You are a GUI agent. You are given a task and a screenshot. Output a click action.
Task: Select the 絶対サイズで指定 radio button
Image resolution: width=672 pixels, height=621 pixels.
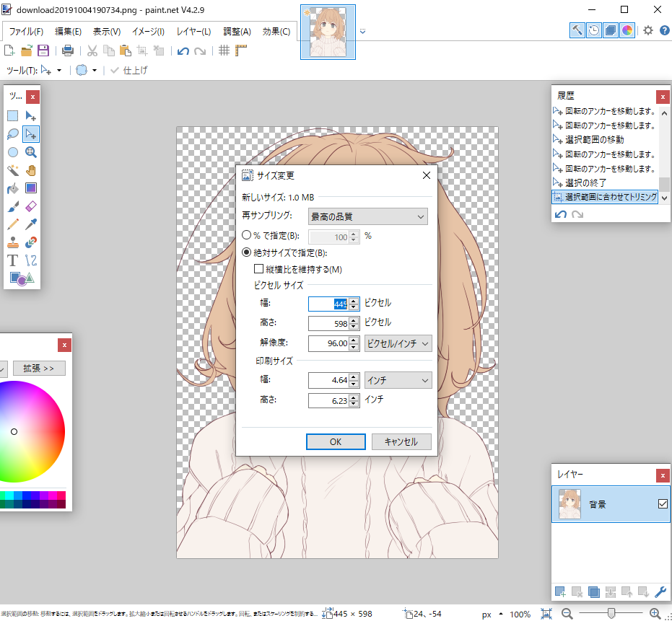246,252
